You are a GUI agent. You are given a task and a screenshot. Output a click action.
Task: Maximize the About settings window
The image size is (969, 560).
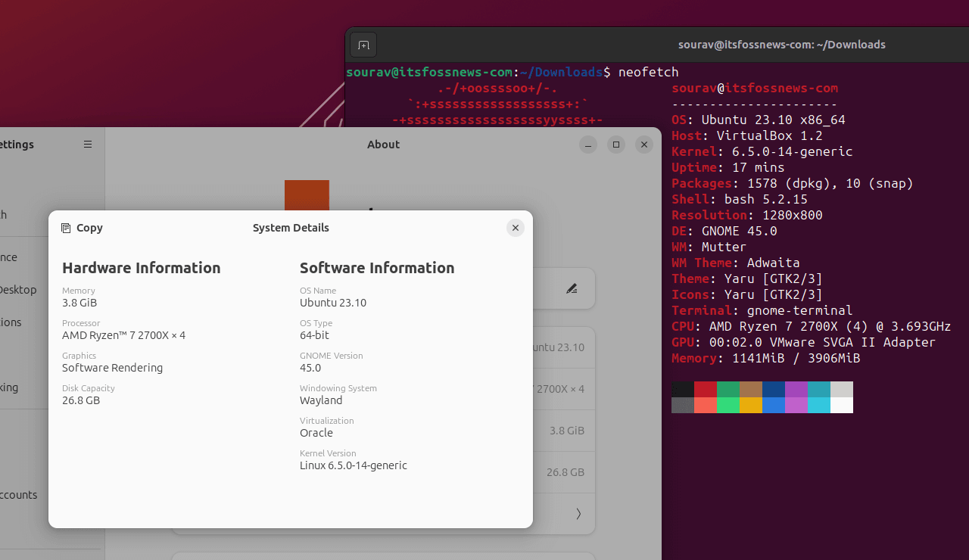coord(616,145)
